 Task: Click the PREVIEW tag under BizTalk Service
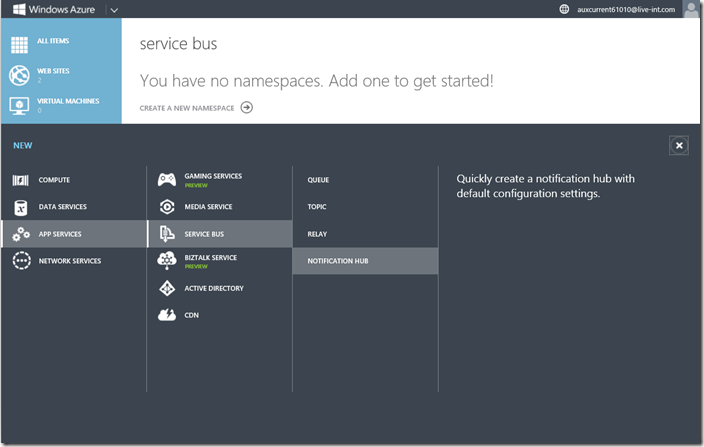coord(196,267)
